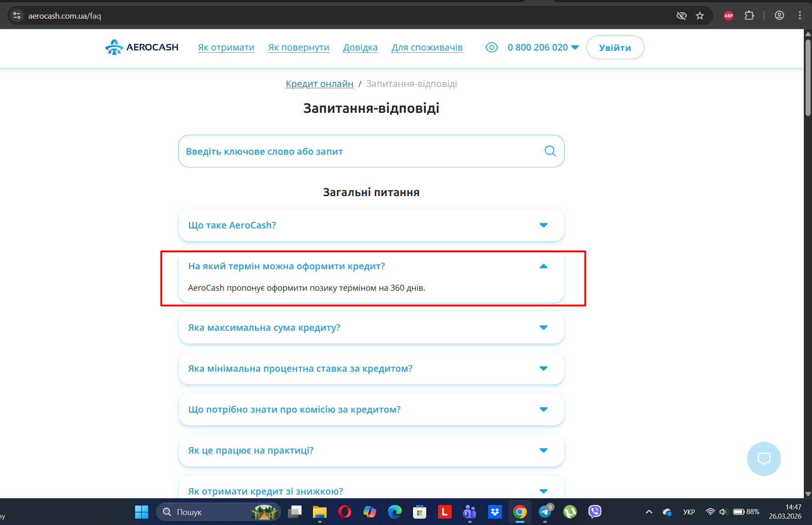Show hidden system tray icons

click(x=649, y=512)
